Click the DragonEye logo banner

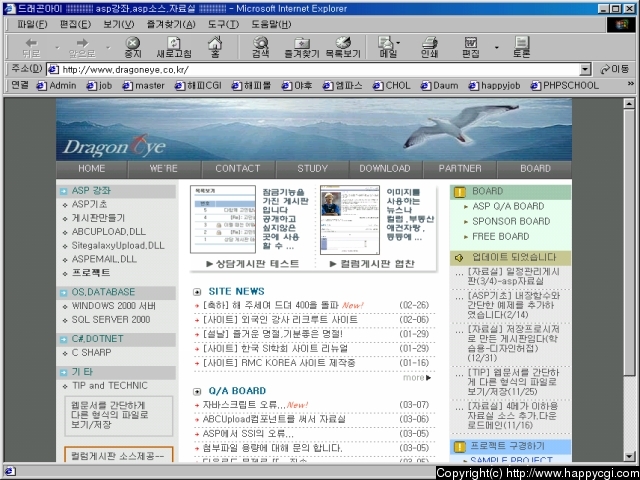pos(115,146)
